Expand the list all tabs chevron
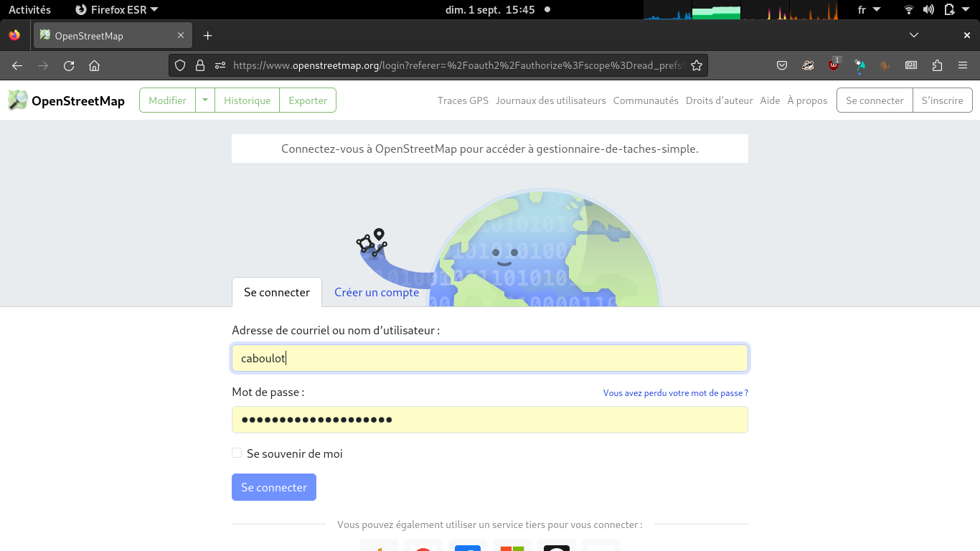980x551 pixels. click(913, 35)
